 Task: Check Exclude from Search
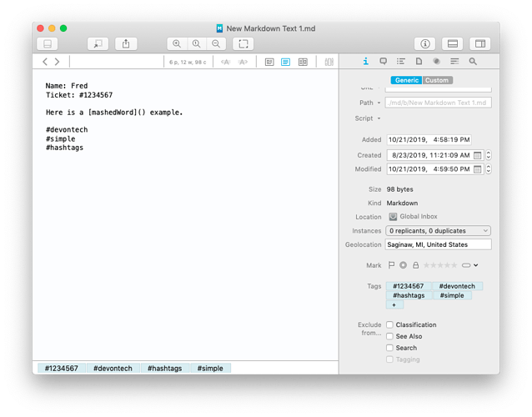pyautogui.click(x=390, y=348)
